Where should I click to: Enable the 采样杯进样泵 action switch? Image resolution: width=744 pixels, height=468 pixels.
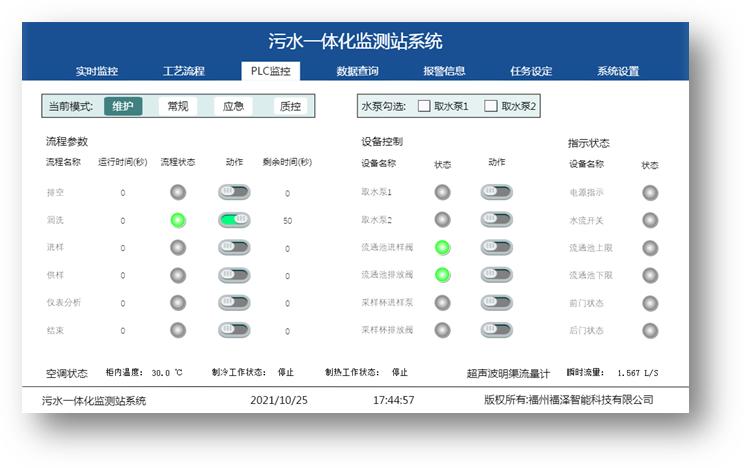pyautogui.click(x=496, y=302)
